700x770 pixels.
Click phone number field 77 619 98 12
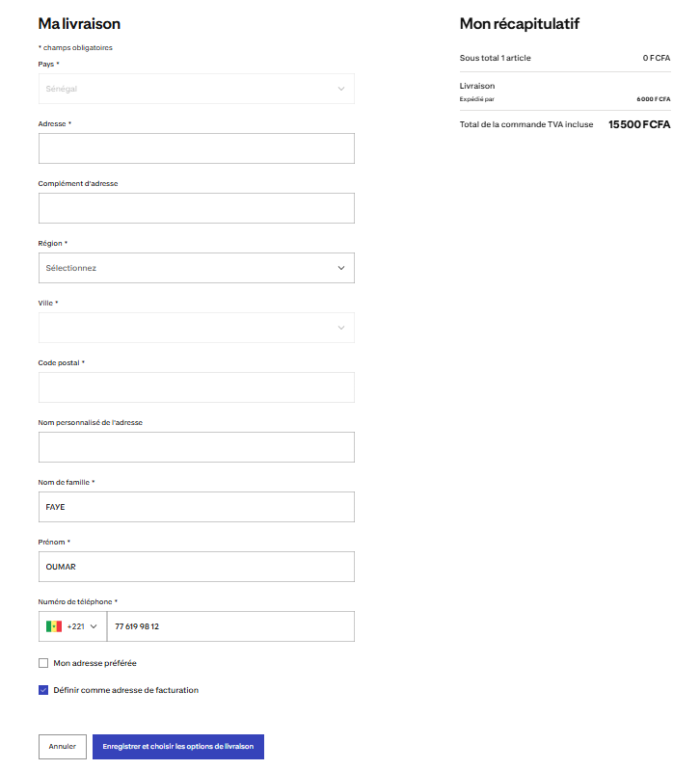(230, 626)
